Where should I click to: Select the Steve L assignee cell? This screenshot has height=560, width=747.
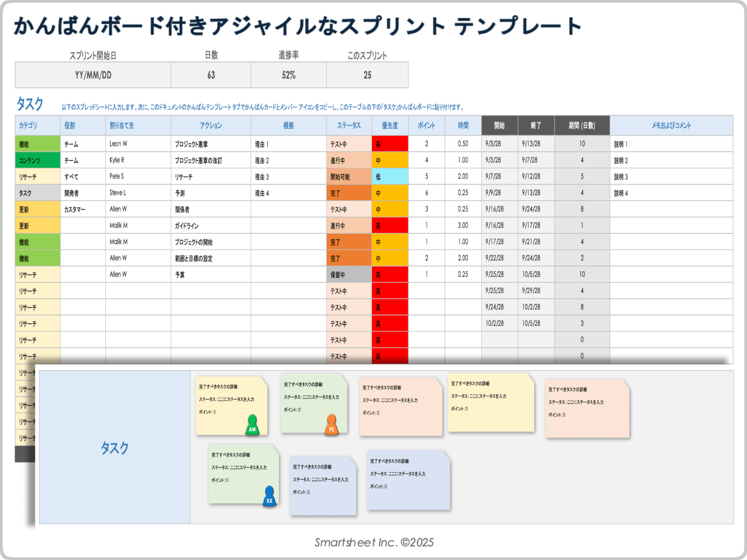pyautogui.click(x=138, y=193)
